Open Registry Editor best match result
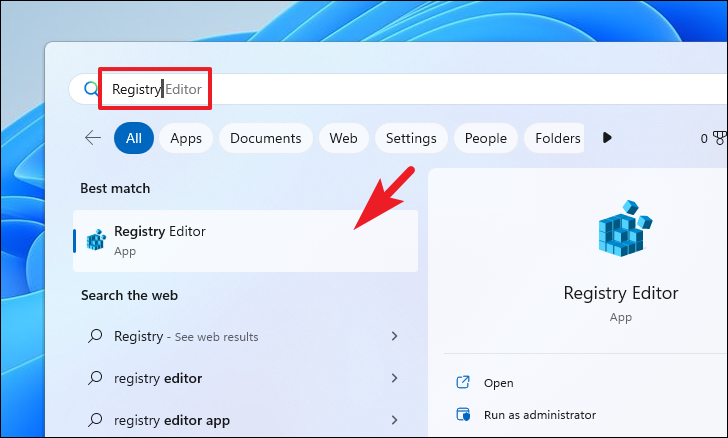This screenshot has width=728, height=438. [246, 241]
